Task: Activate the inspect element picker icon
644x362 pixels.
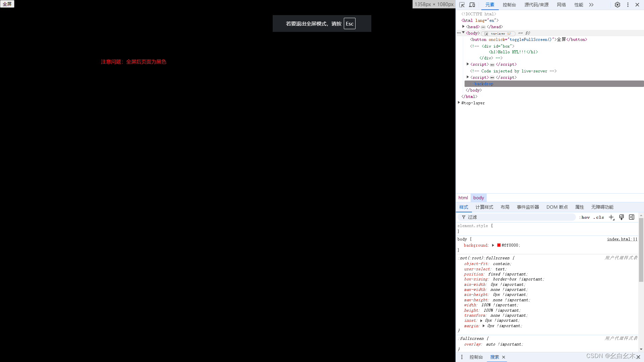Action: click(462, 5)
